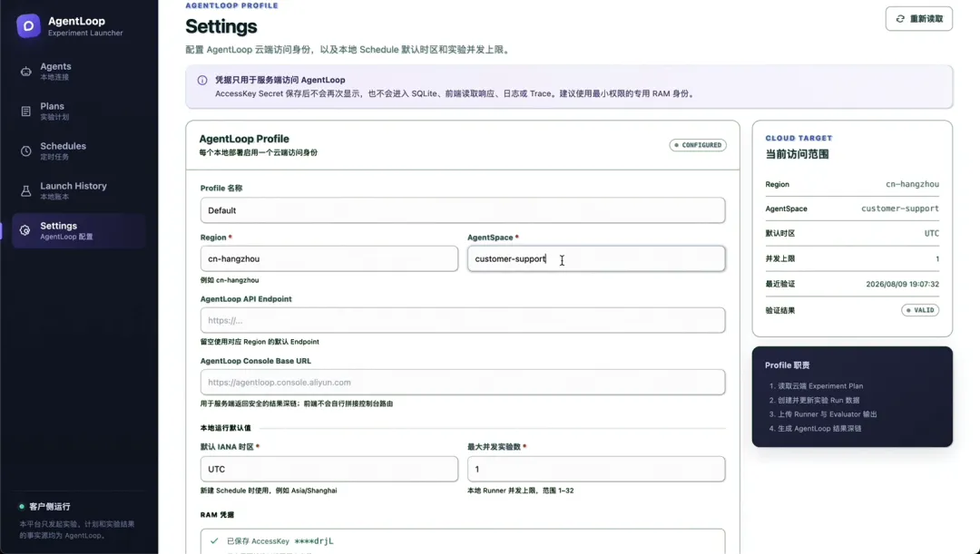
Task: Click the AgentLoop API Endpoint field
Action: 463,320
